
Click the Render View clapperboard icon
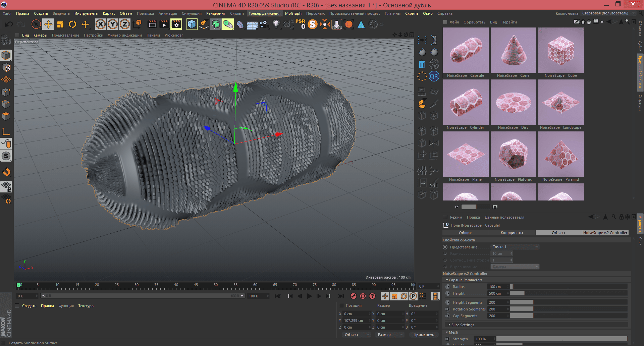152,24
